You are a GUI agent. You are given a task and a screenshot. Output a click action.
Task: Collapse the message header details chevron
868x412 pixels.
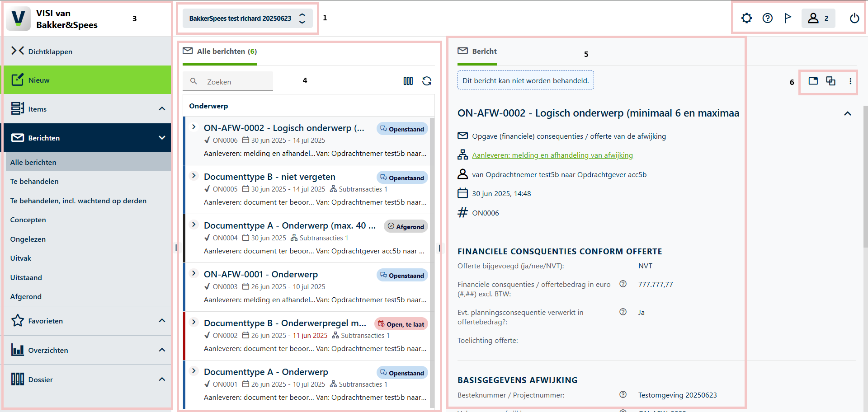[x=848, y=113]
